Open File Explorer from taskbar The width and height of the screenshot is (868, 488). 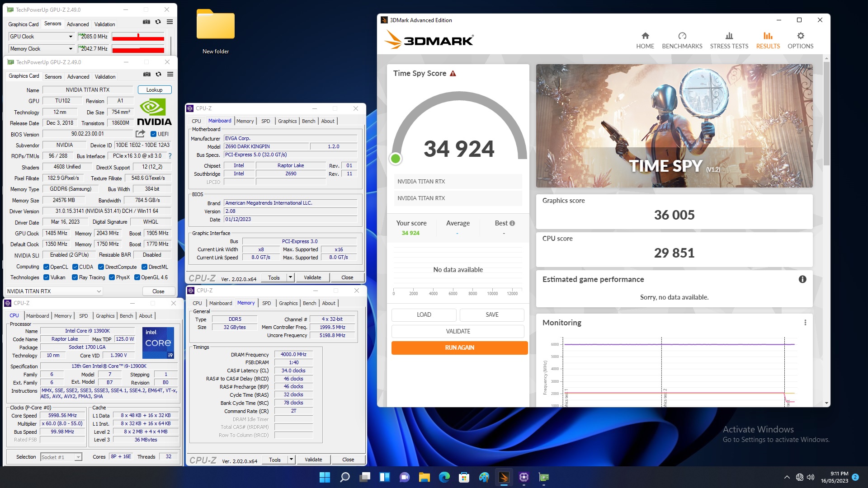coord(424,477)
